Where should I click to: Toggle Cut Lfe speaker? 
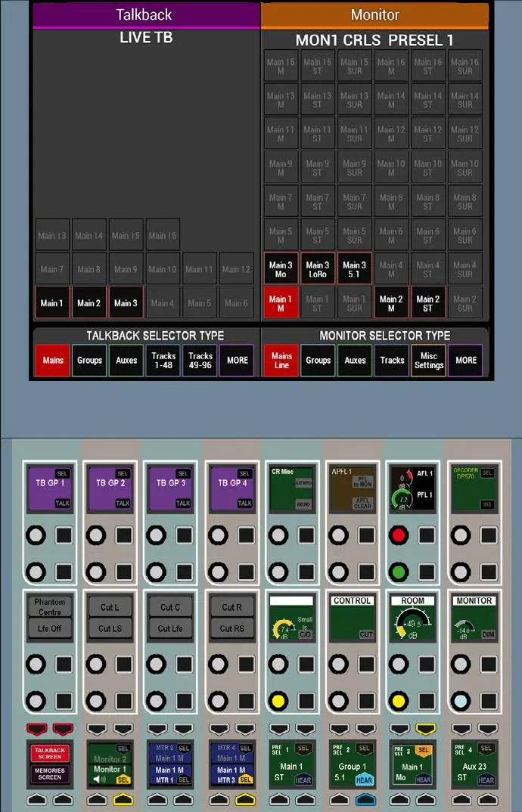(170, 628)
